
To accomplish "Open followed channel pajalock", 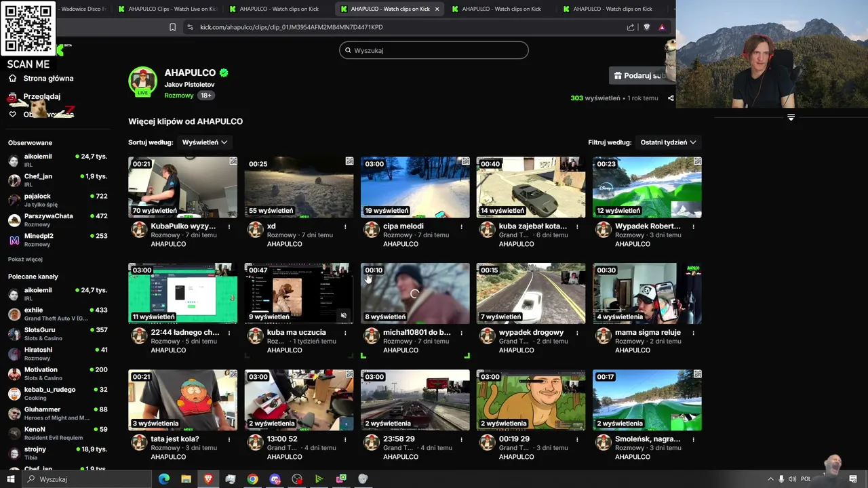I will (x=58, y=199).
